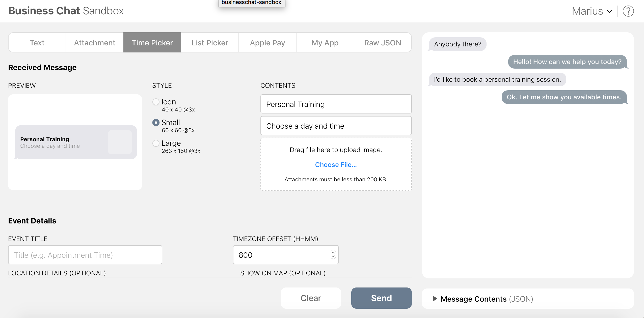The image size is (644, 318).
Task: Open the Apple Pay tab
Action: coord(267,43)
